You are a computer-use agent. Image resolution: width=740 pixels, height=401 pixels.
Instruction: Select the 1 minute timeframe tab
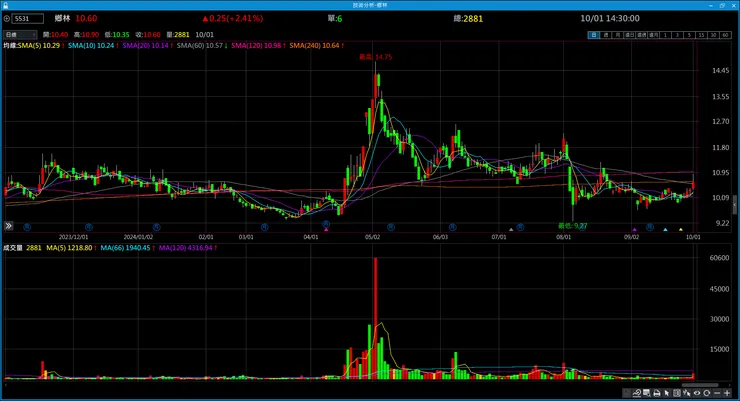pyautogui.click(x=665, y=35)
